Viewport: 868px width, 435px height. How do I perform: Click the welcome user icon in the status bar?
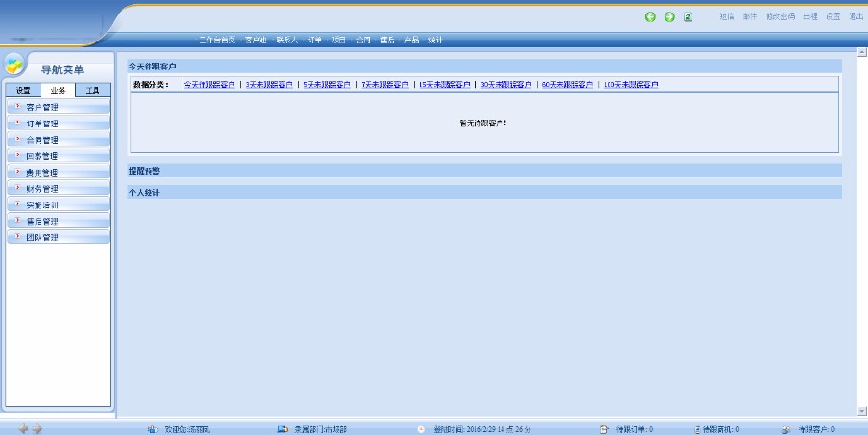(152, 429)
